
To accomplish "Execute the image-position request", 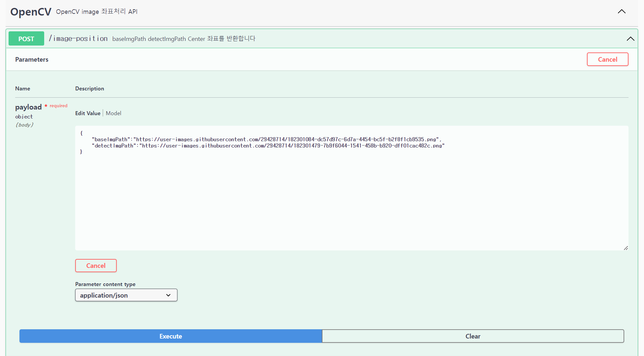I will [x=170, y=336].
